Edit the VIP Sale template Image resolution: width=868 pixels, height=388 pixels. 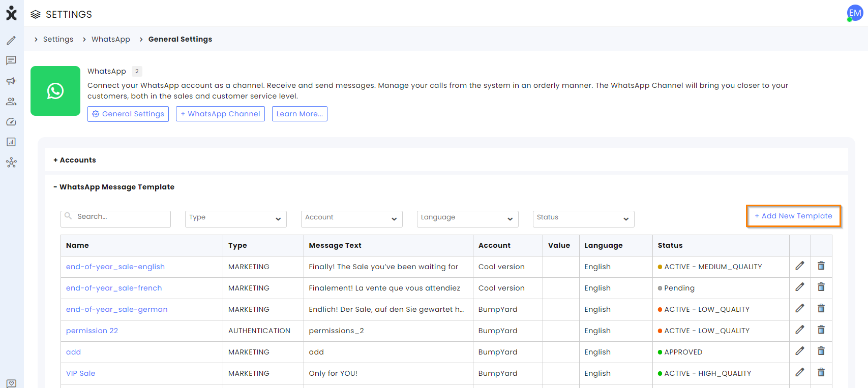(x=800, y=372)
